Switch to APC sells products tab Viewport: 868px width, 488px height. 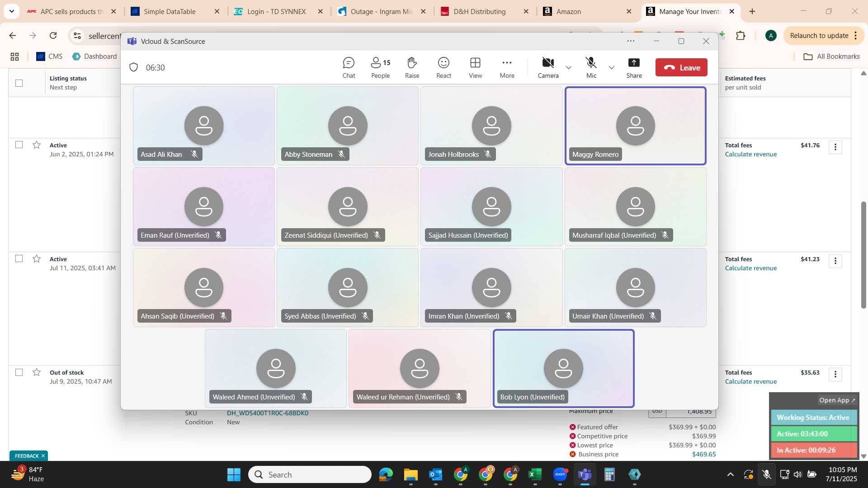(x=72, y=11)
